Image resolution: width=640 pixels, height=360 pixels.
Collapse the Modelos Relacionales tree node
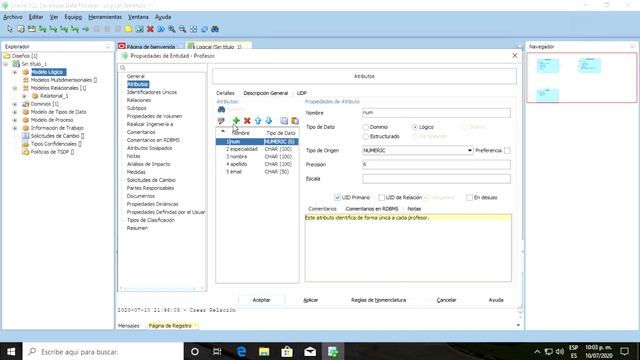(15, 88)
